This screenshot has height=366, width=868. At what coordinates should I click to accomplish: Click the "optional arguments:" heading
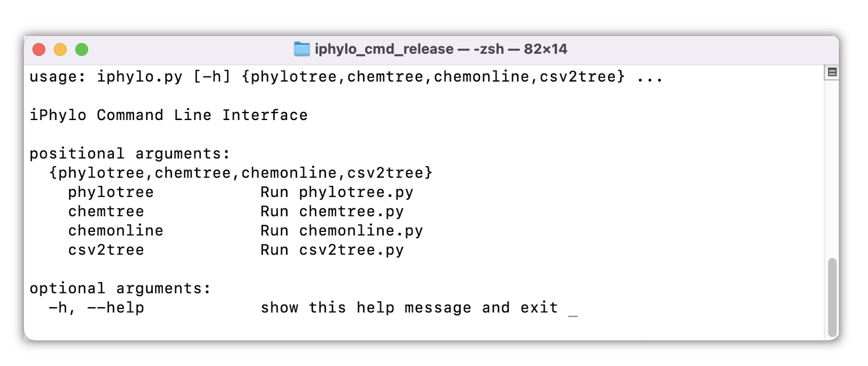pyautogui.click(x=120, y=288)
